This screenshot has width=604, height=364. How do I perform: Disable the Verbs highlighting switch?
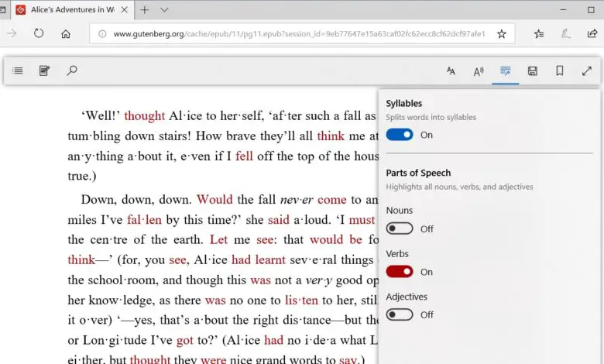[400, 272]
